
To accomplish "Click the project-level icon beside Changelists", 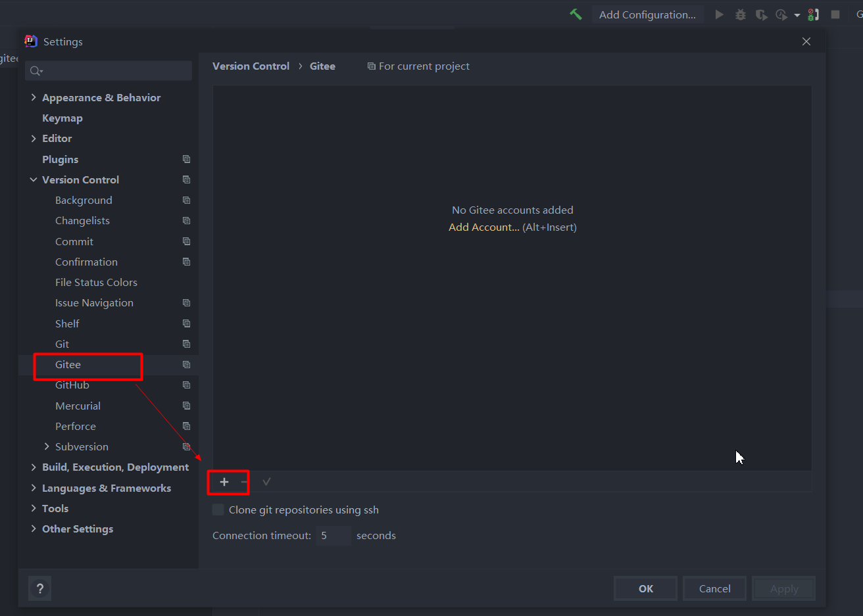I will point(186,220).
